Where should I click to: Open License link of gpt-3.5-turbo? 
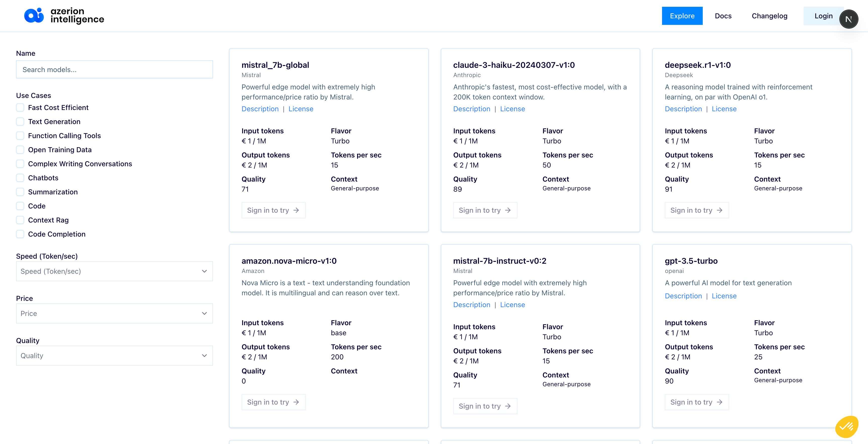[724, 296]
